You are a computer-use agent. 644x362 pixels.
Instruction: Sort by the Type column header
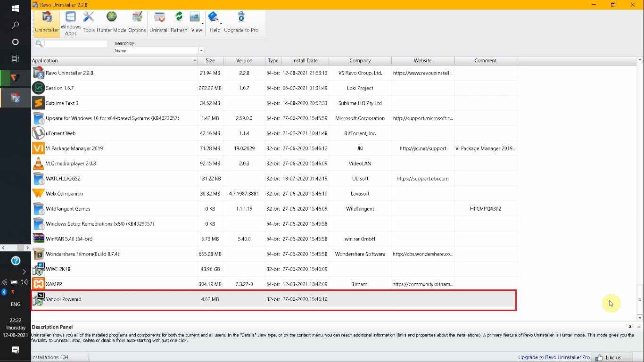click(273, 60)
